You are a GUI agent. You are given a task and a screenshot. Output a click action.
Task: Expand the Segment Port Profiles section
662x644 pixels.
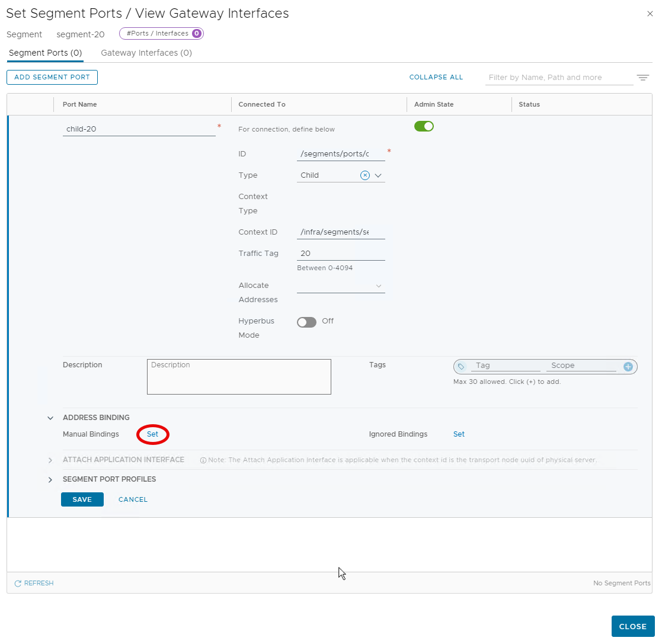(x=50, y=480)
